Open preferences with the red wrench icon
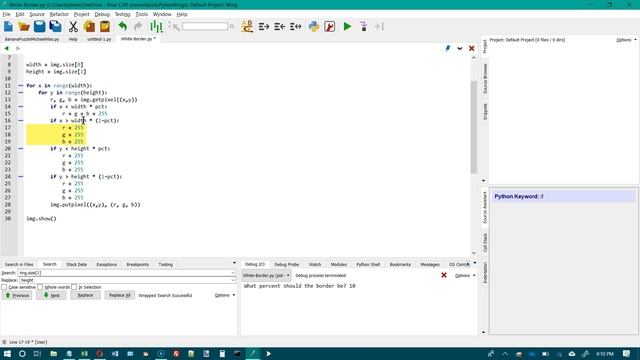This screenshot has height=360, width=640. click(x=329, y=27)
